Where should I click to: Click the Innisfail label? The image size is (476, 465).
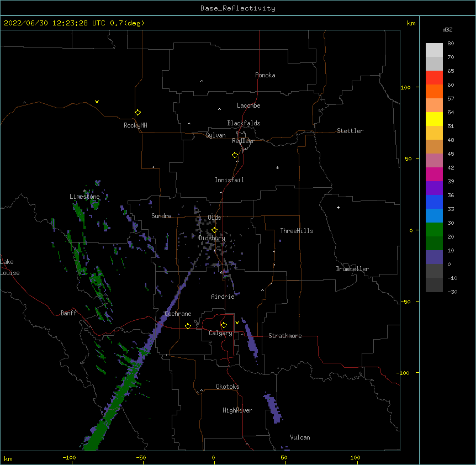pyautogui.click(x=229, y=180)
